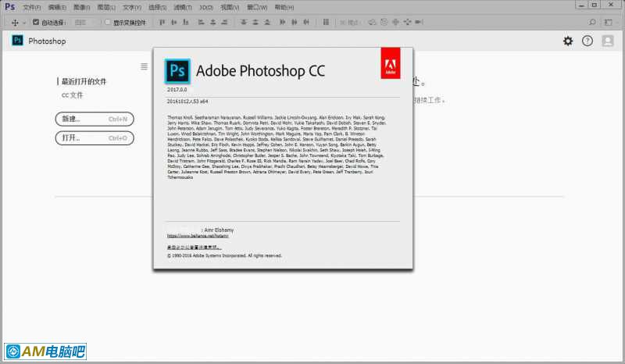Click the red Adobe logo in About dialog
This screenshot has height=364, width=625.
coord(391,63)
